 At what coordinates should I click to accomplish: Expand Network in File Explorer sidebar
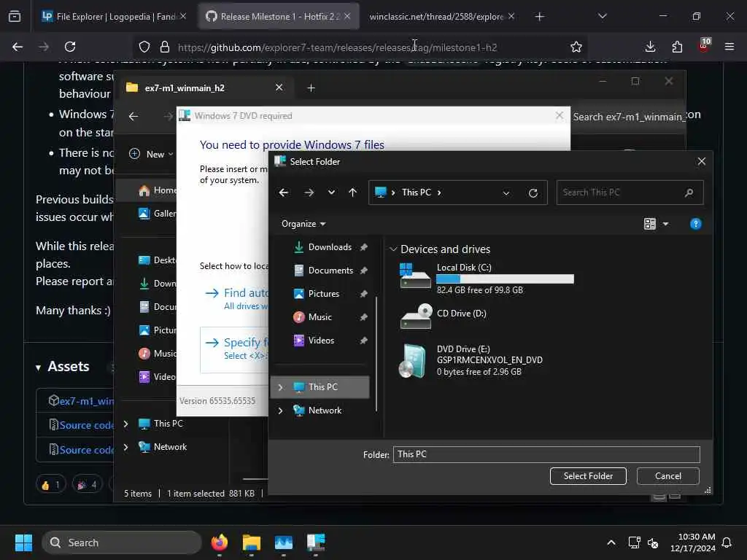coord(125,447)
